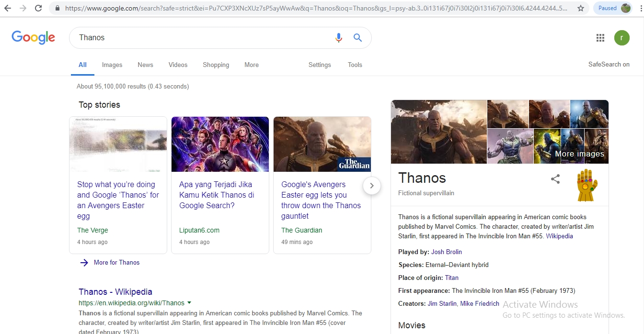Switch to the News tab
The width and height of the screenshot is (644, 334).
[x=145, y=65]
